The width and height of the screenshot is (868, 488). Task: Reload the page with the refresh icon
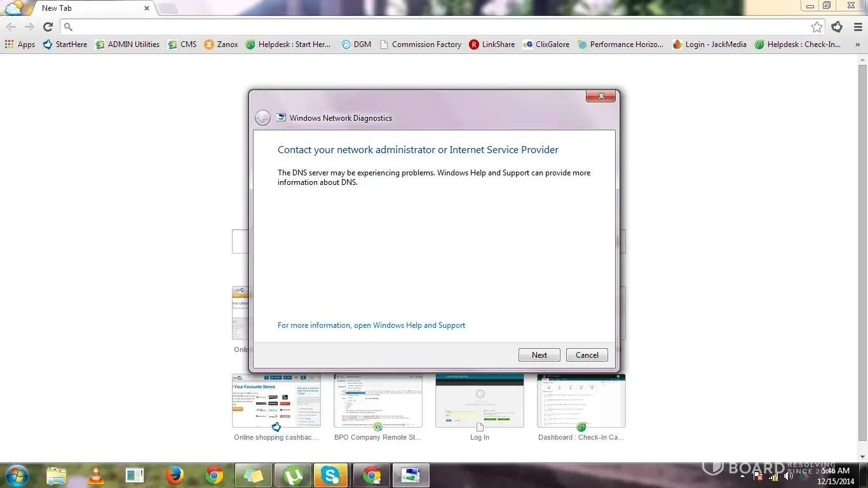coord(48,27)
